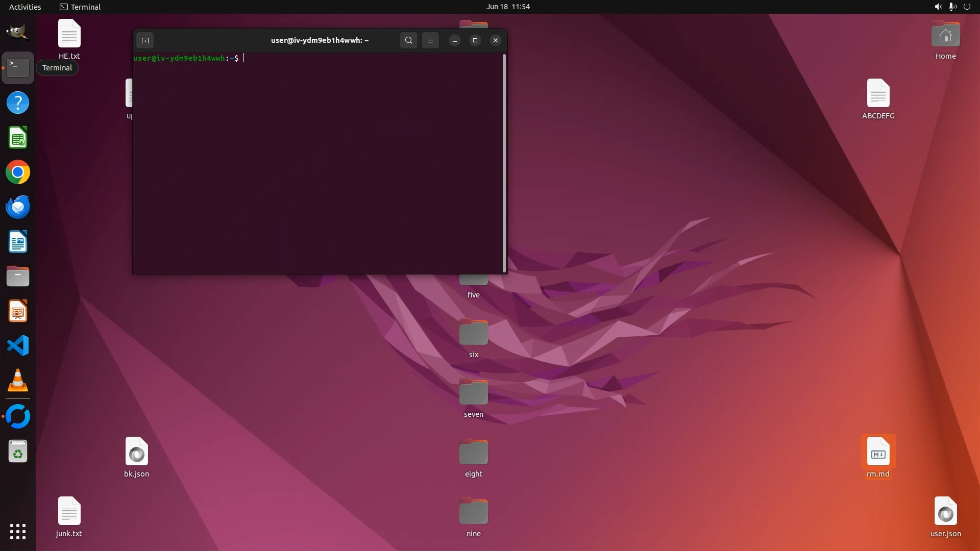Click the Home folder on desktop
980x551 pixels.
[945, 36]
